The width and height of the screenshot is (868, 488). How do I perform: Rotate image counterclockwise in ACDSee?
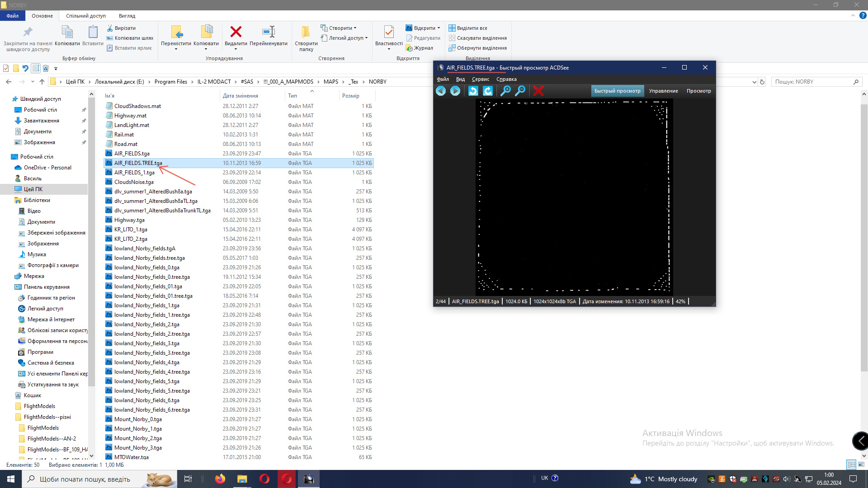[x=473, y=91]
